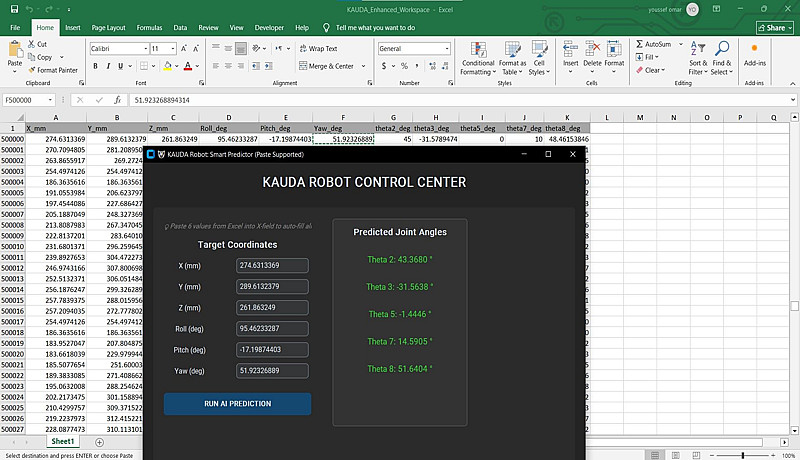Select the Format Painter tool

tap(53, 70)
